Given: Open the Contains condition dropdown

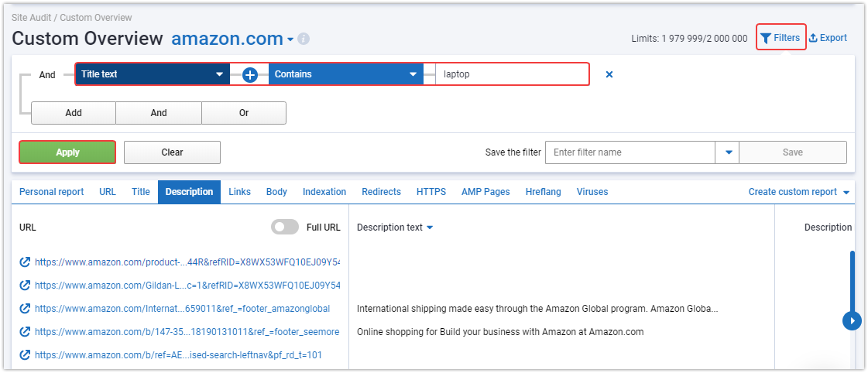Looking at the screenshot, I should point(346,74).
